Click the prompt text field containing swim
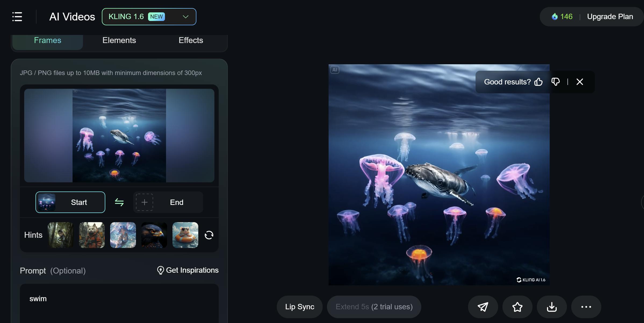 point(119,303)
